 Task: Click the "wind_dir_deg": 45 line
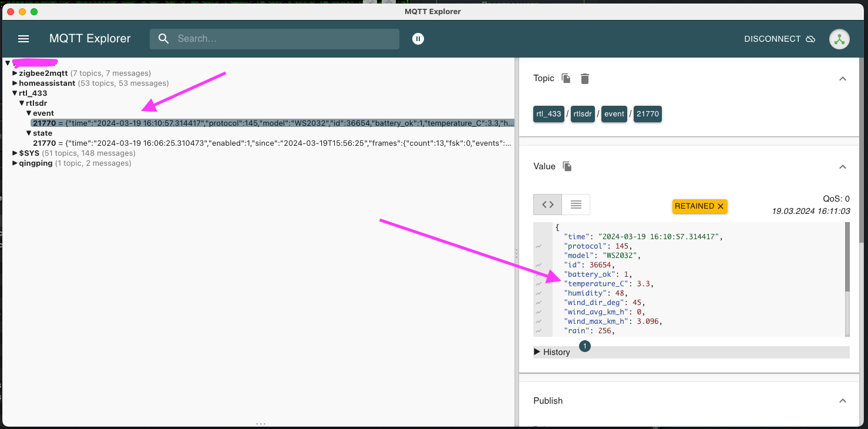tap(604, 303)
